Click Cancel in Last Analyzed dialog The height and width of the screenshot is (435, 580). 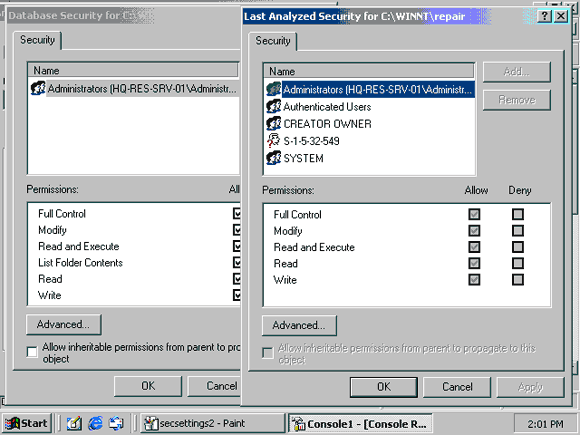pyautogui.click(x=457, y=387)
